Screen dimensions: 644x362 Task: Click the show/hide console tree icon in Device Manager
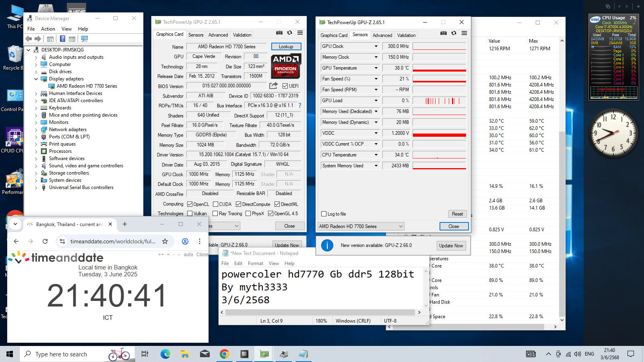point(50,39)
